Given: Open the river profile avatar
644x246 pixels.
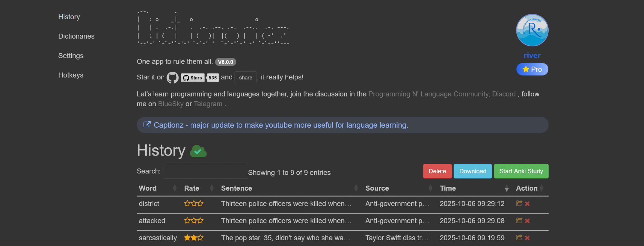Looking at the screenshot, I should point(532,30).
